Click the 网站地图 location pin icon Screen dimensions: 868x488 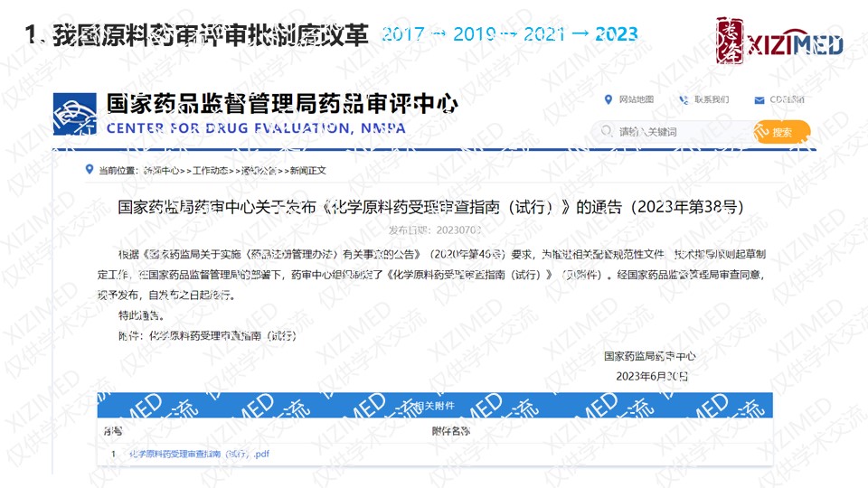tap(609, 99)
